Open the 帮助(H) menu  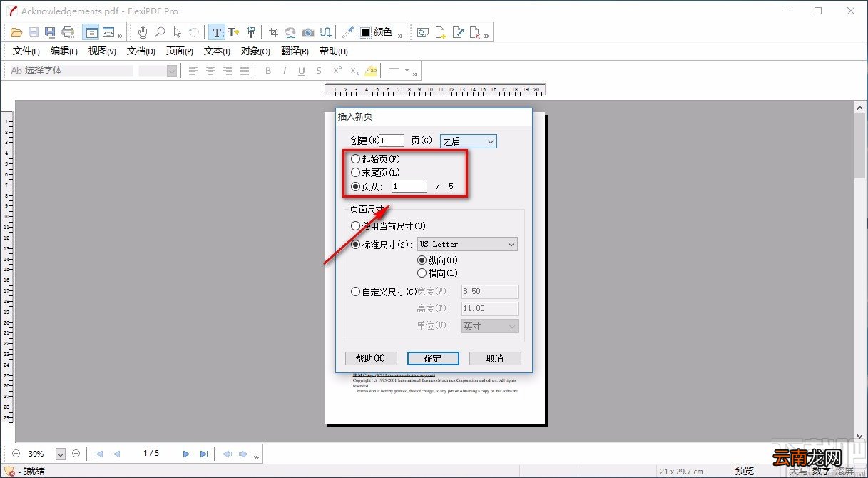tap(334, 51)
